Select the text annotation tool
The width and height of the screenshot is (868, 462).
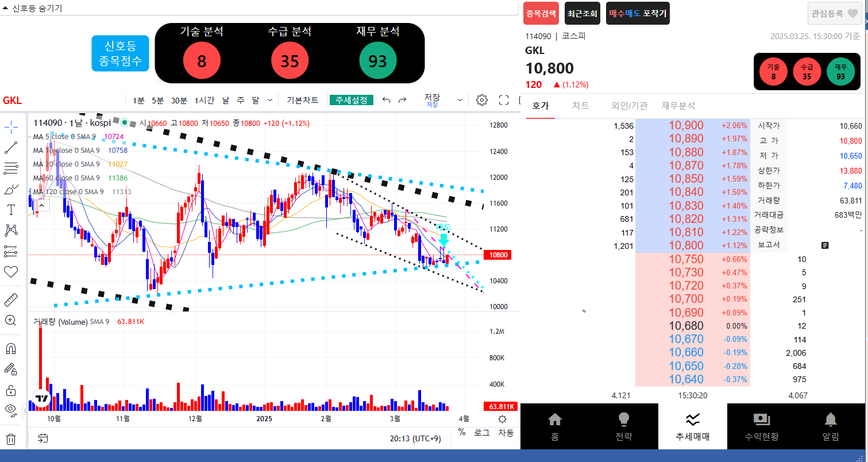point(11,210)
